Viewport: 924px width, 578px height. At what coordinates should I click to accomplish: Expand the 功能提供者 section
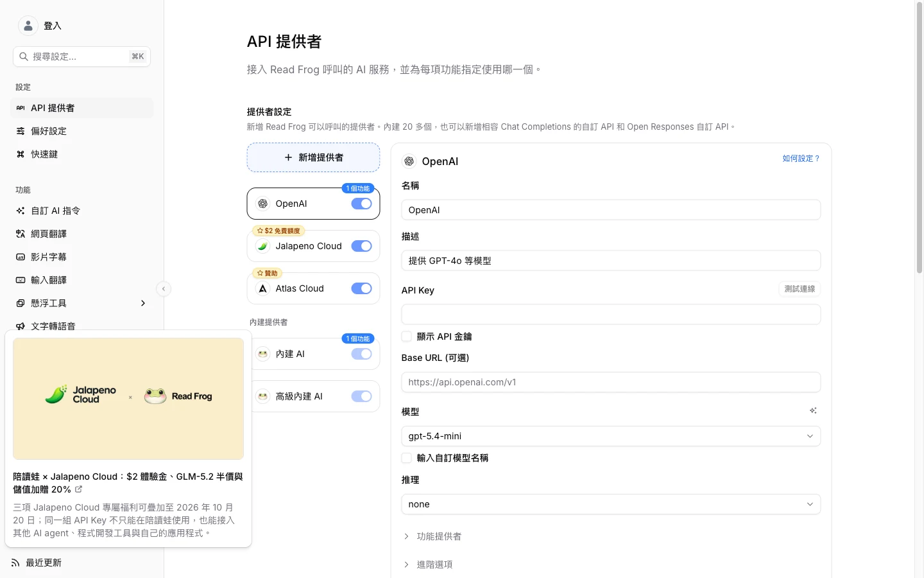[432, 536]
